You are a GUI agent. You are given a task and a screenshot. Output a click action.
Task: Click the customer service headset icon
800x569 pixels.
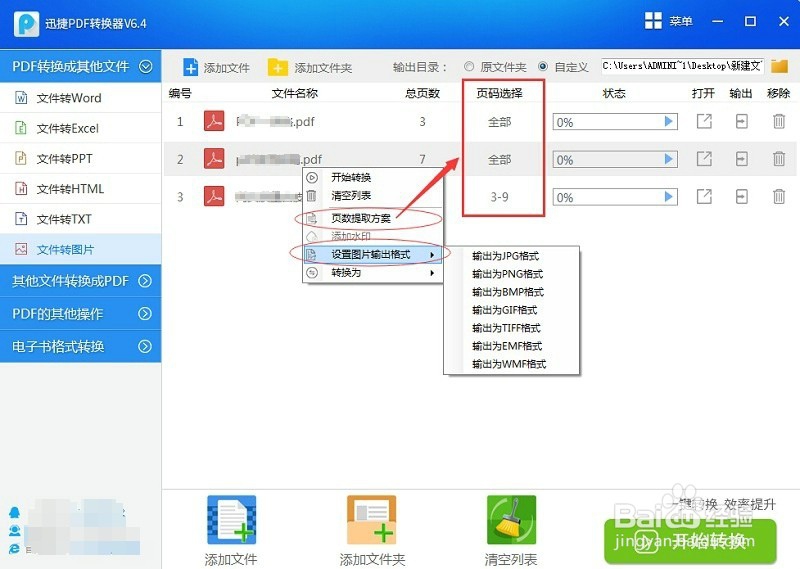coord(14,530)
